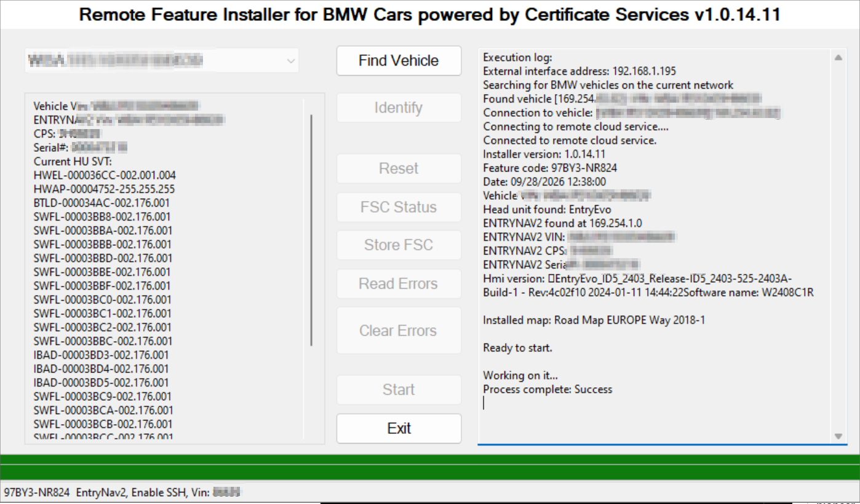Click 'Date: 09/28/2026 12:38:00' log line

pyautogui.click(x=544, y=181)
